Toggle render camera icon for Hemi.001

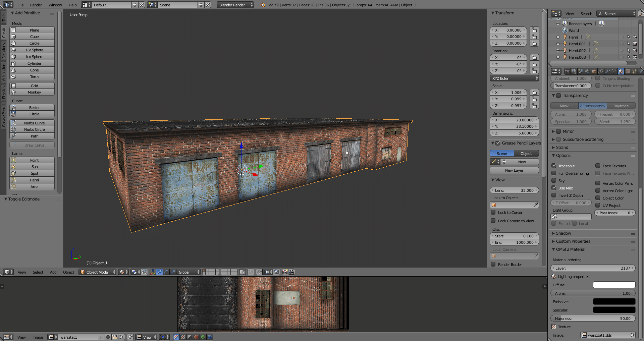click(x=635, y=44)
